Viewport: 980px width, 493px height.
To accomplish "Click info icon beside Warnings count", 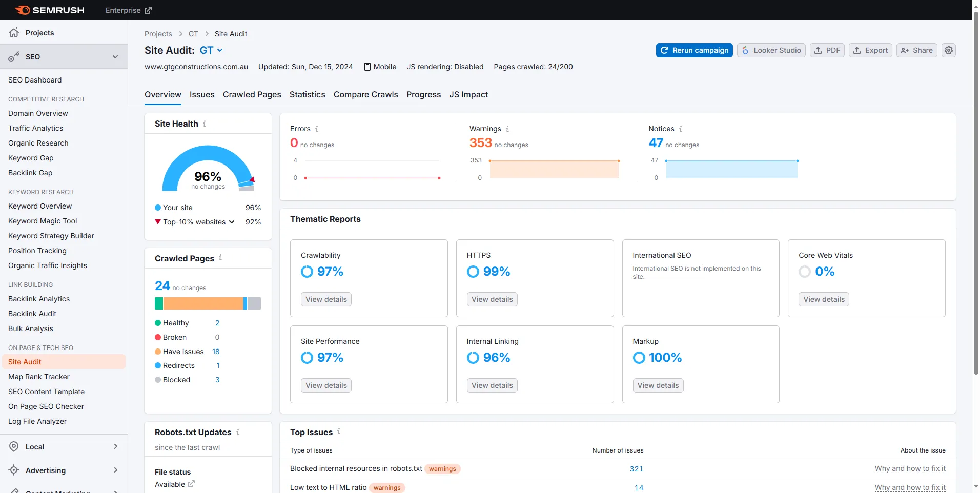I will click(x=507, y=129).
